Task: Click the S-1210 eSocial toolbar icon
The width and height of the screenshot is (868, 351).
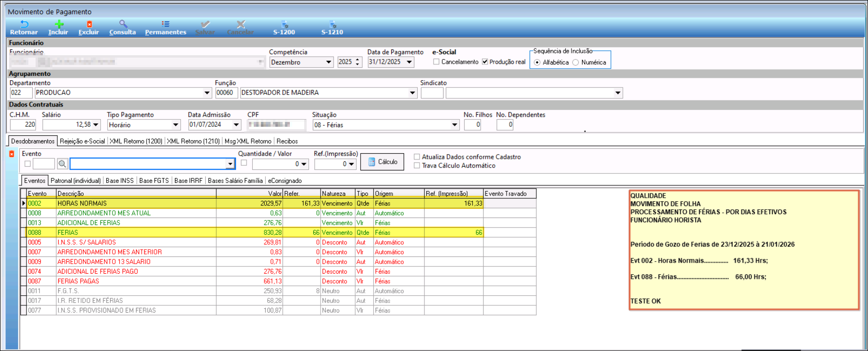Action: [x=332, y=24]
